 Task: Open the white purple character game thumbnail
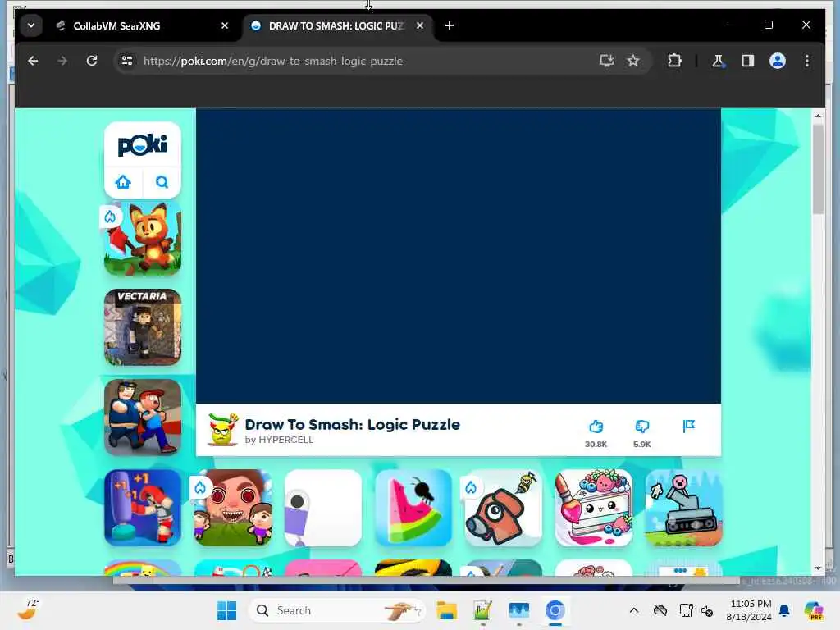(x=323, y=508)
